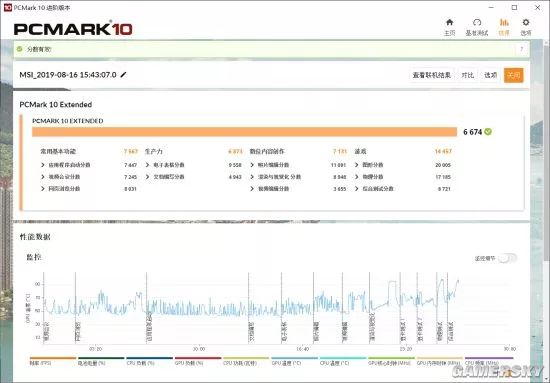Click the 对比 compare button
The height and width of the screenshot is (383, 550).
[468, 75]
